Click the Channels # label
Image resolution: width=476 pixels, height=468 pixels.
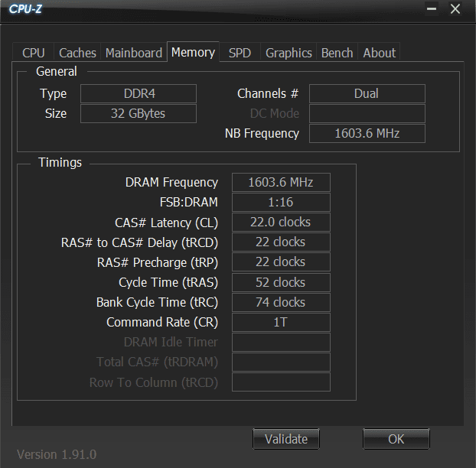pyautogui.click(x=268, y=94)
